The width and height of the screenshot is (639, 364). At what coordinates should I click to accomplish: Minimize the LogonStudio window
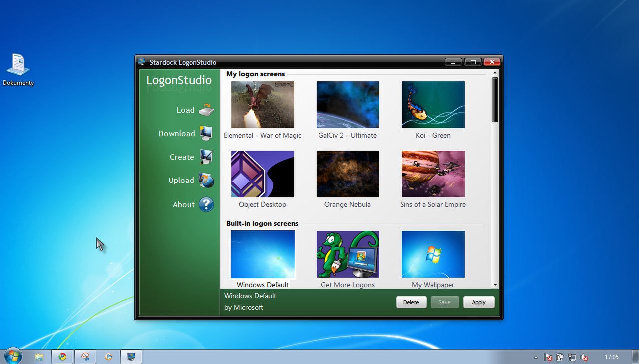click(453, 62)
